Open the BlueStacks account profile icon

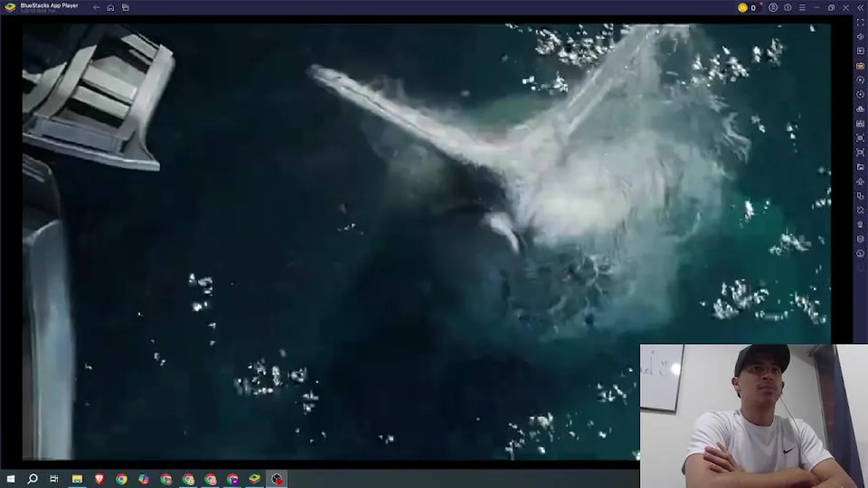(773, 7)
